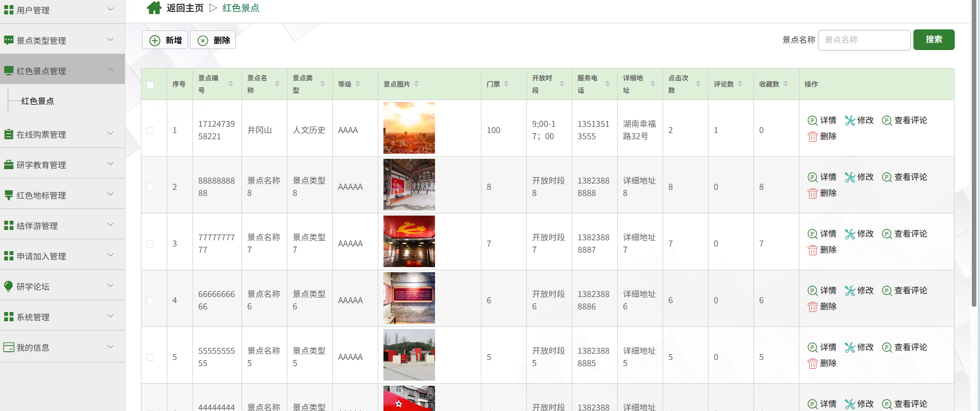This screenshot has height=411, width=980.
Task: Click 修改 icon for row 景点名称8
Action: [850, 177]
